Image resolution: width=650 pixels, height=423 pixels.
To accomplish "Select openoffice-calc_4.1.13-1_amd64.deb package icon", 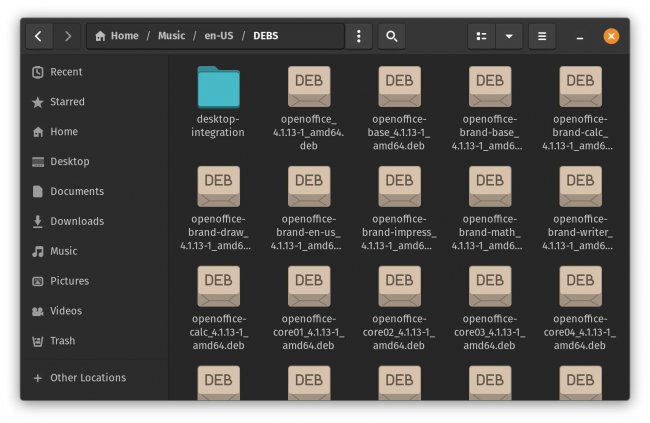I will (218, 287).
